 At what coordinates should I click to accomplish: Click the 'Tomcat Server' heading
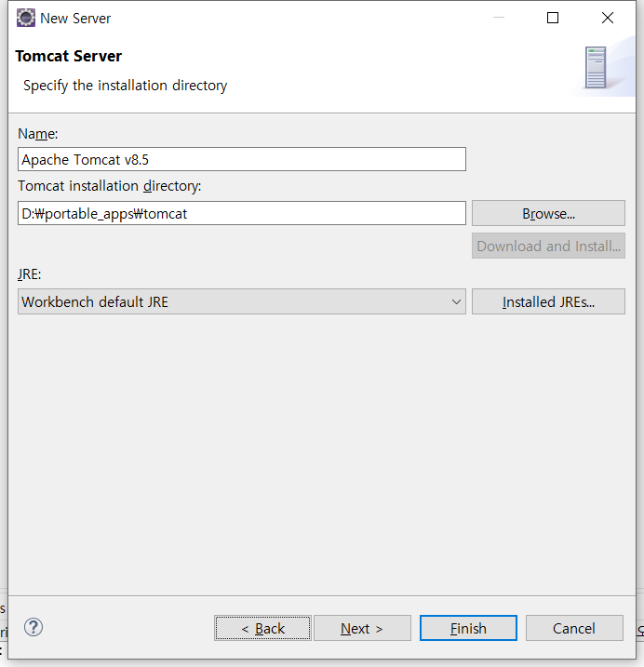[69, 56]
